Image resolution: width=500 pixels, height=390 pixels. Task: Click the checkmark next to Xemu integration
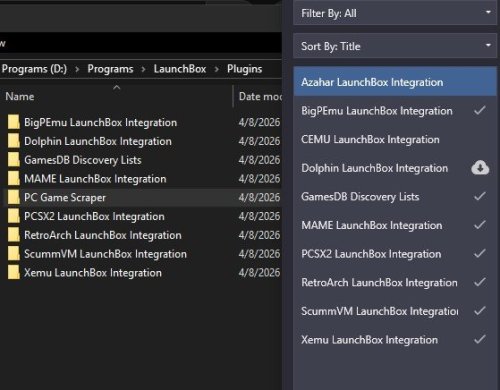tap(480, 340)
